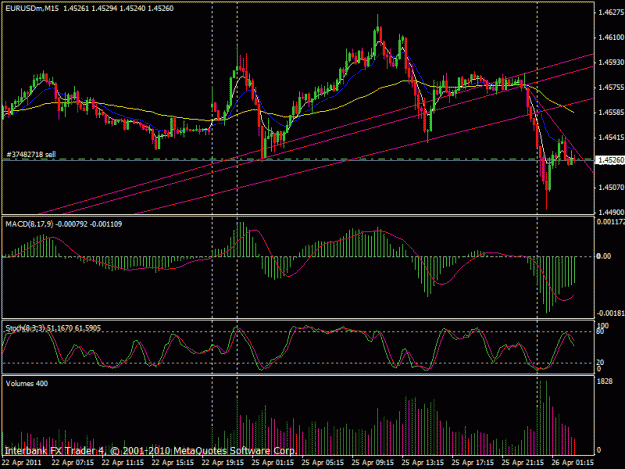Click the 25 Apr 13:15 time label
The height and width of the screenshot is (469, 625).
(423, 463)
